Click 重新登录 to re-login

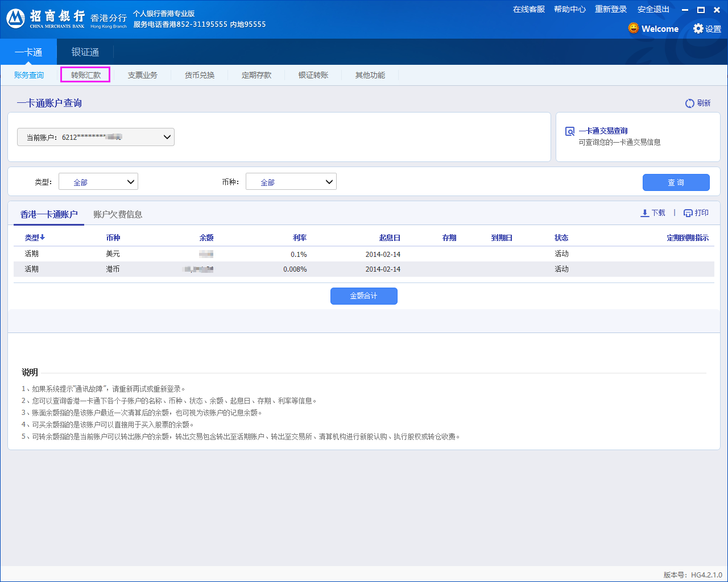pos(611,9)
